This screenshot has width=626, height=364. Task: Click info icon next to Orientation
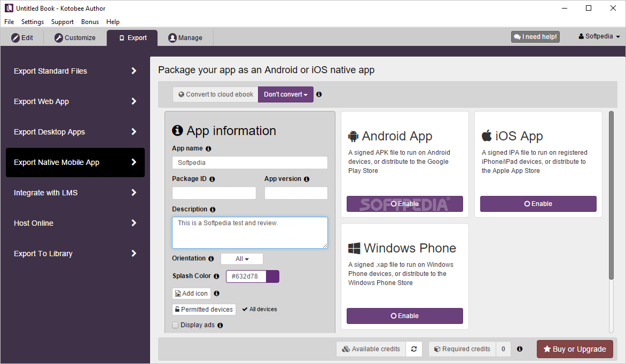coord(211,259)
